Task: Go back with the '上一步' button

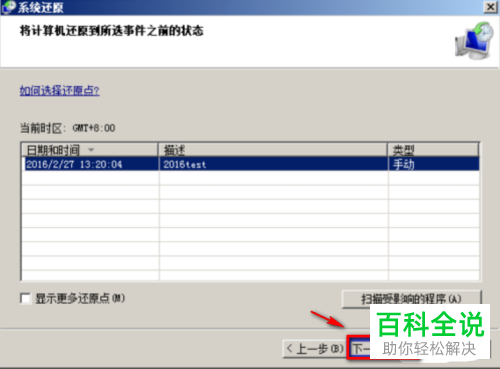Action: pyautogui.click(x=314, y=349)
